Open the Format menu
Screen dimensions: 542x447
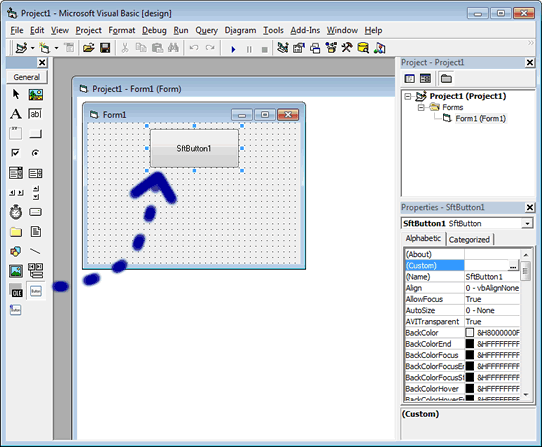click(122, 30)
